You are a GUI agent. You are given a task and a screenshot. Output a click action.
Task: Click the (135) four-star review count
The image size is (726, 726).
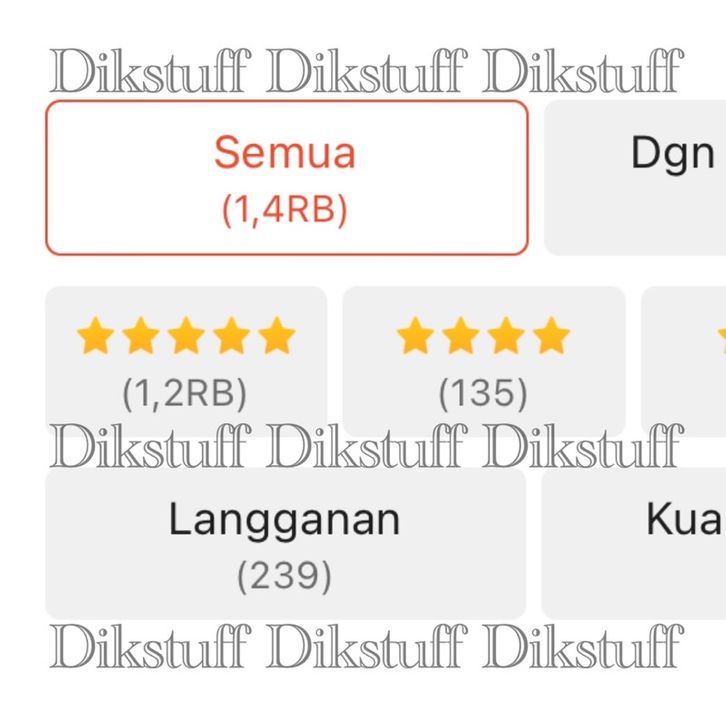pyautogui.click(x=483, y=394)
